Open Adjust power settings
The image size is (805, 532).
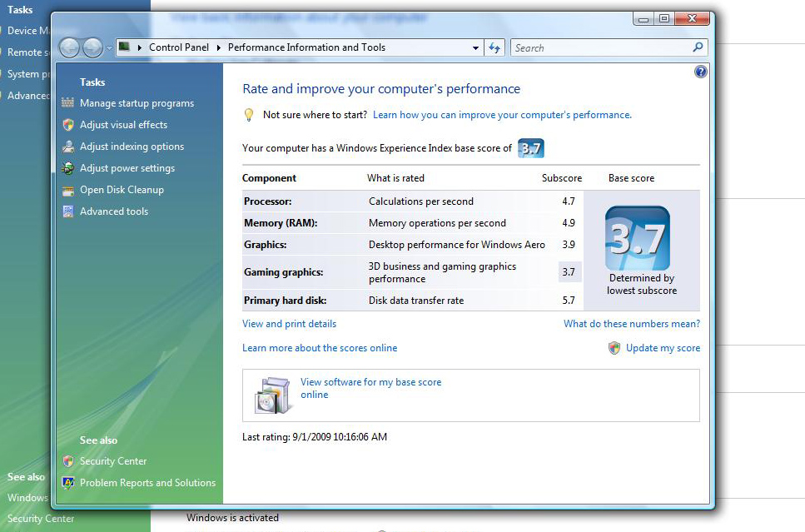click(127, 168)
